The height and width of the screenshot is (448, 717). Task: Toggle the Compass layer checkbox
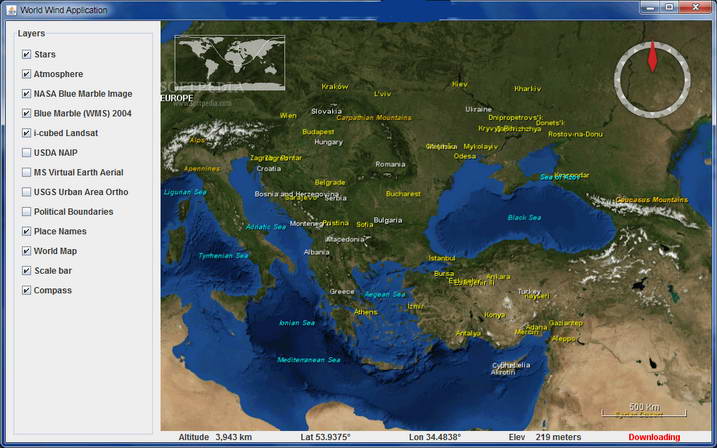click(x=27, y=290)
